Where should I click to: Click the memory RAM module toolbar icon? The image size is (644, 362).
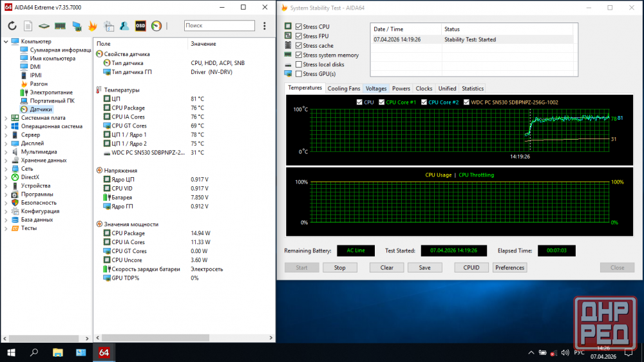coord(60,26)
